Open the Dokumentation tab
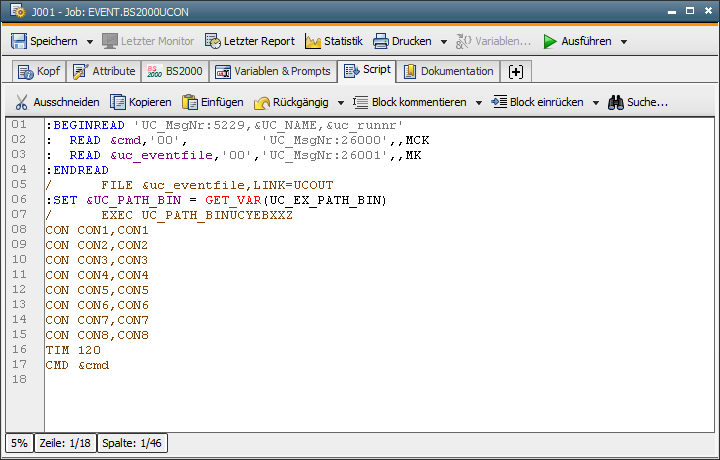 pos(448,72)
